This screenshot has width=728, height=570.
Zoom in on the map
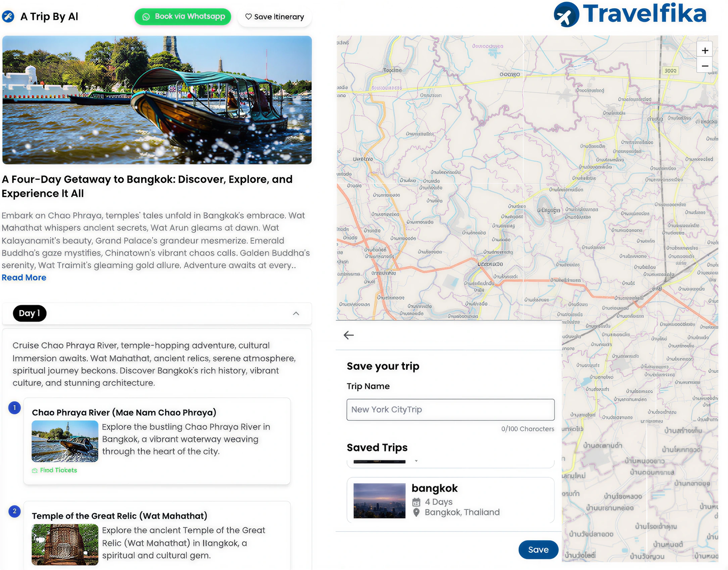(705, 50)
